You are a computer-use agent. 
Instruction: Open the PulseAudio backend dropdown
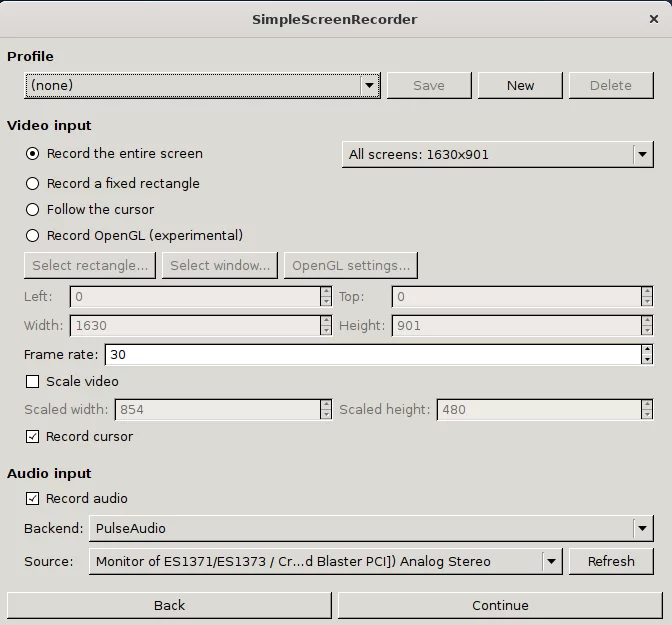[x=371, y=528]
